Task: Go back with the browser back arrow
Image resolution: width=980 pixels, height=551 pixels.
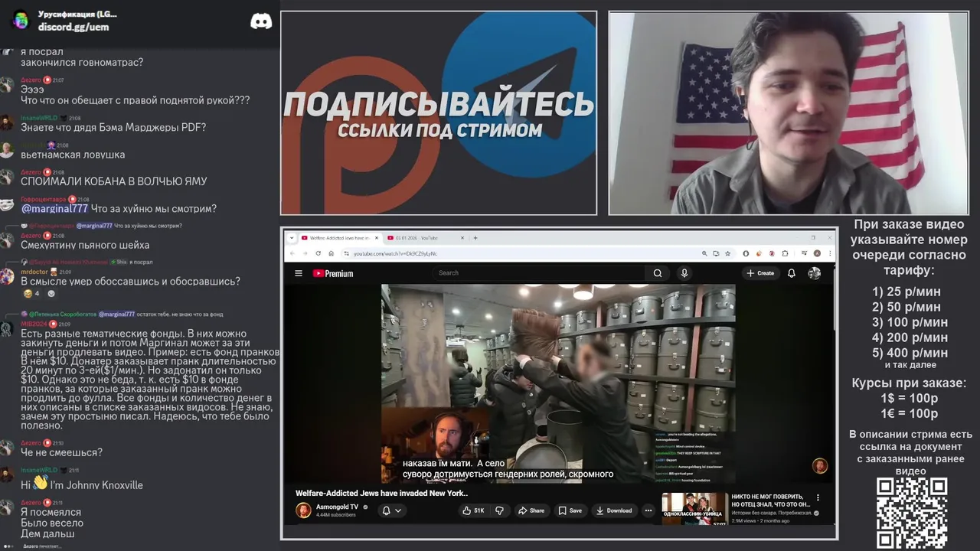Action: 292,253
